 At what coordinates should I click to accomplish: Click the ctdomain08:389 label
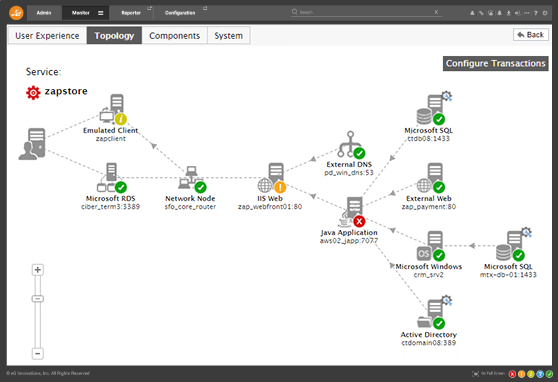pyautogui.click(x=428, y=343)
